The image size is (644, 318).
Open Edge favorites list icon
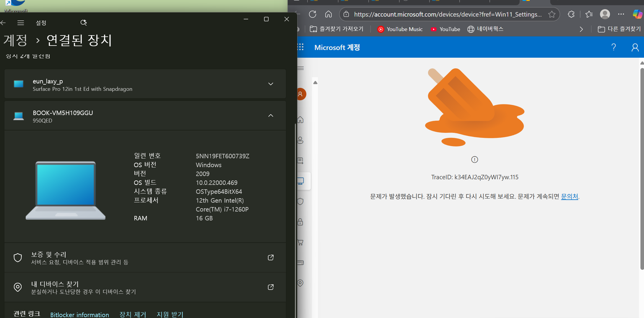(x=589, y=14)
